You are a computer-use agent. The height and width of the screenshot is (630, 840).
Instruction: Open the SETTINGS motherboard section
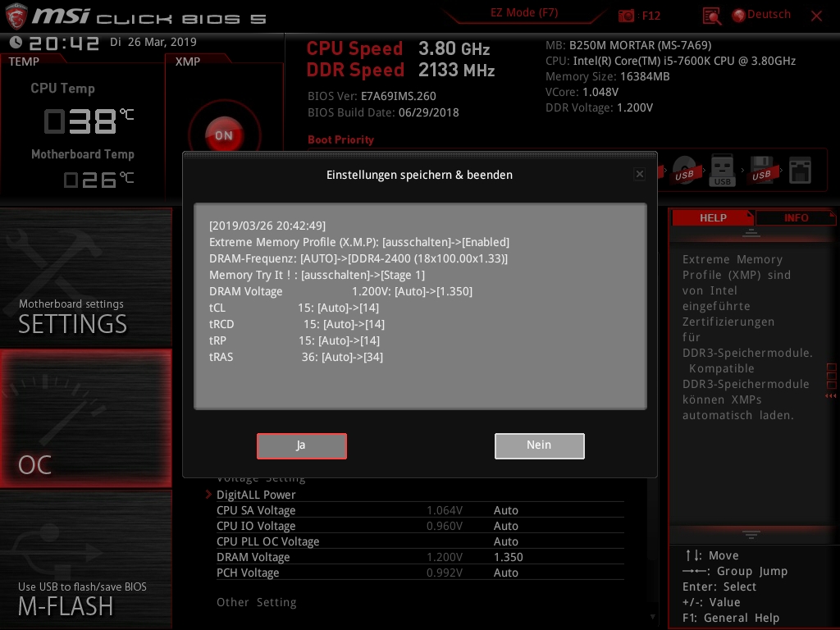tap(85, 277)
